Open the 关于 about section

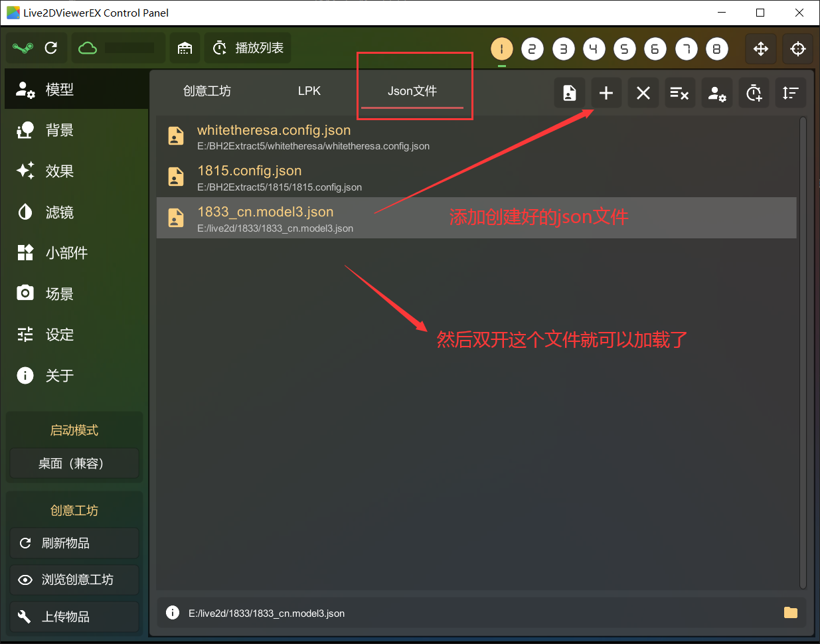76,376
